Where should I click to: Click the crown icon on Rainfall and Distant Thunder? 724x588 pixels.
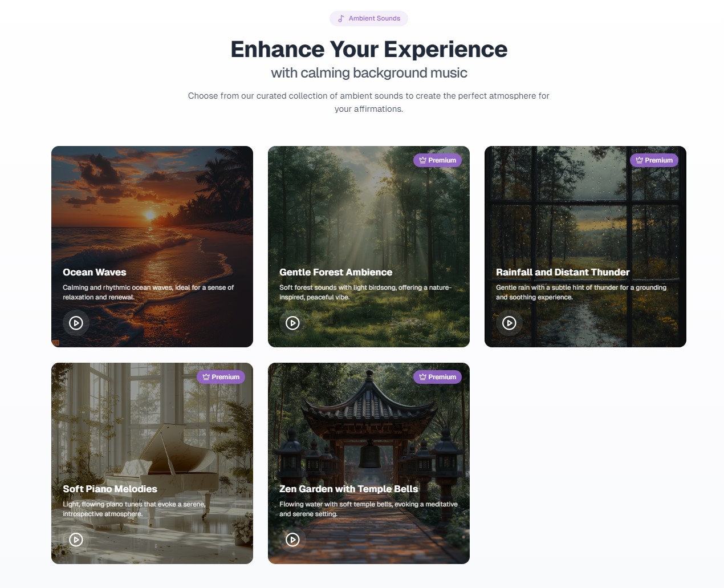(638, 160)
